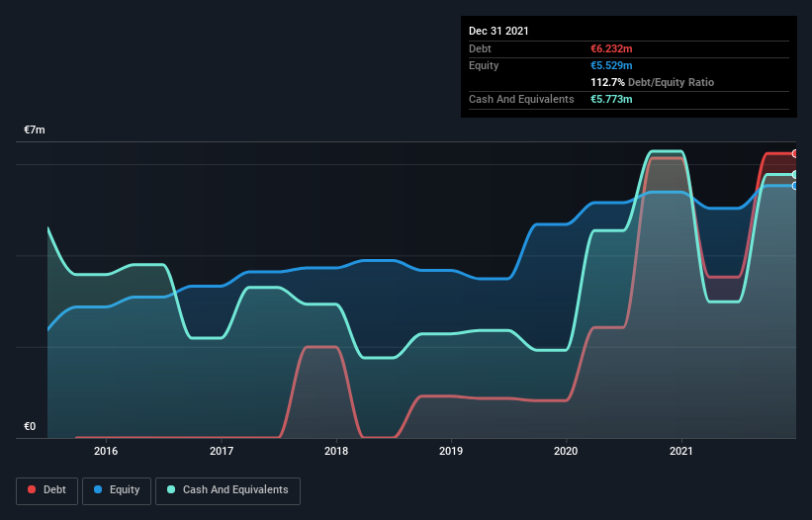Click the 2017 x-axis label

click(x=222, y=451)
